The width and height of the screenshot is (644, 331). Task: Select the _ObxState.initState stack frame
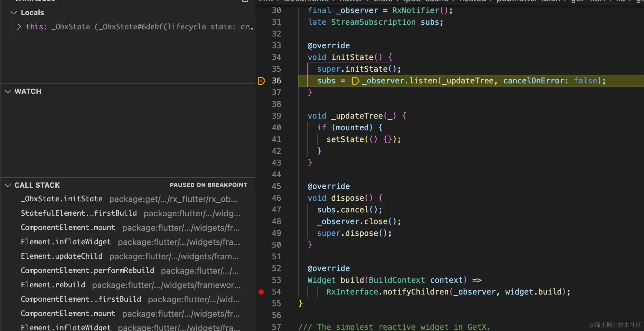(x=129, y=199)
